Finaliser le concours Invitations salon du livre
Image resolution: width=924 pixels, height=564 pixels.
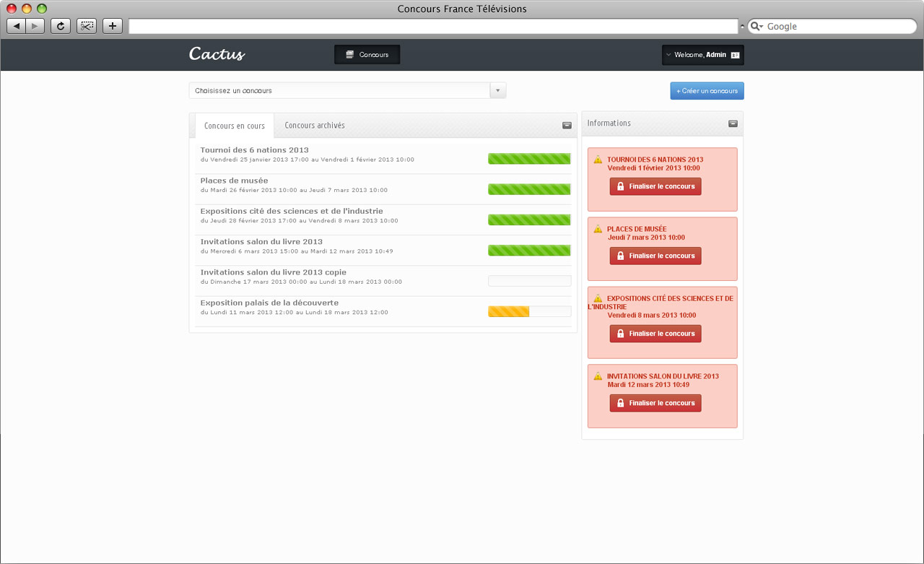click(655, 403)
